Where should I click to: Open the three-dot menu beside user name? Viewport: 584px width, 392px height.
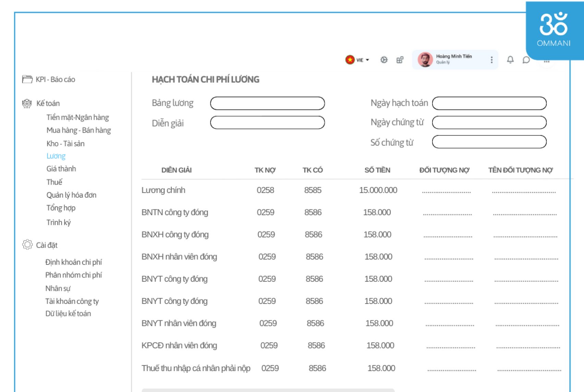[491, 60]
